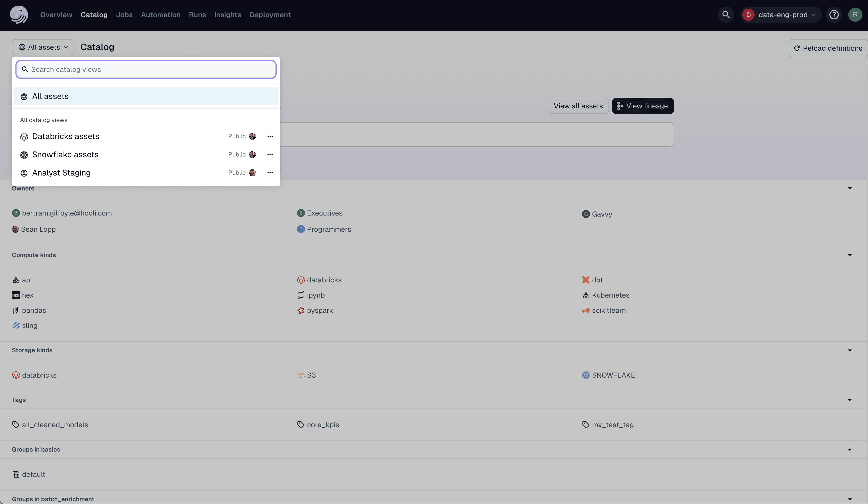Open the overflow menu for Analyst Staging

coord(270,173)
